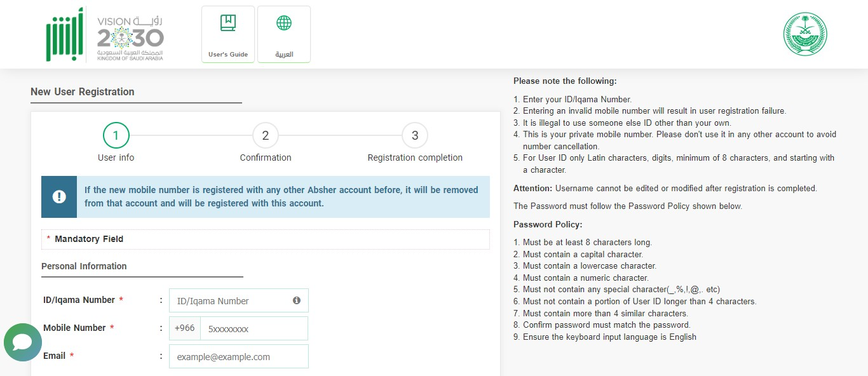Click the +966 country code prefix
This screenshot has height=376, width=868.
click(x=185, y=328)
